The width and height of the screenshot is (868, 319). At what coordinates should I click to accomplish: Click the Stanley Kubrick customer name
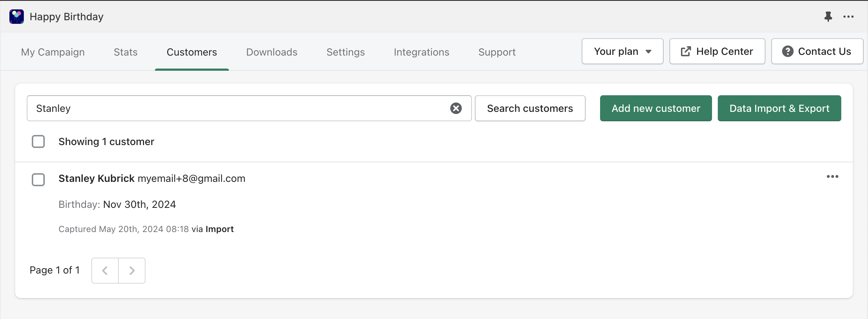(x=96, y=178)
